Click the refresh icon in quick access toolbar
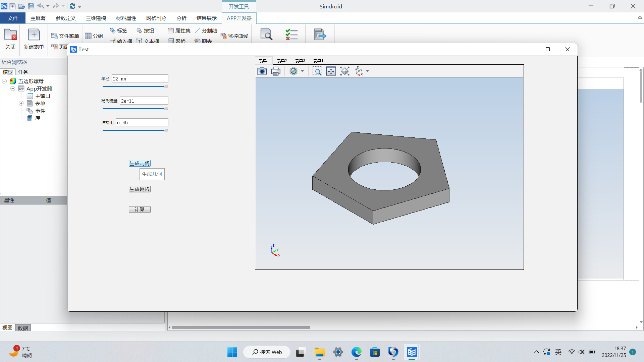This screenshot has width=644, height=362. pos(72,6)
